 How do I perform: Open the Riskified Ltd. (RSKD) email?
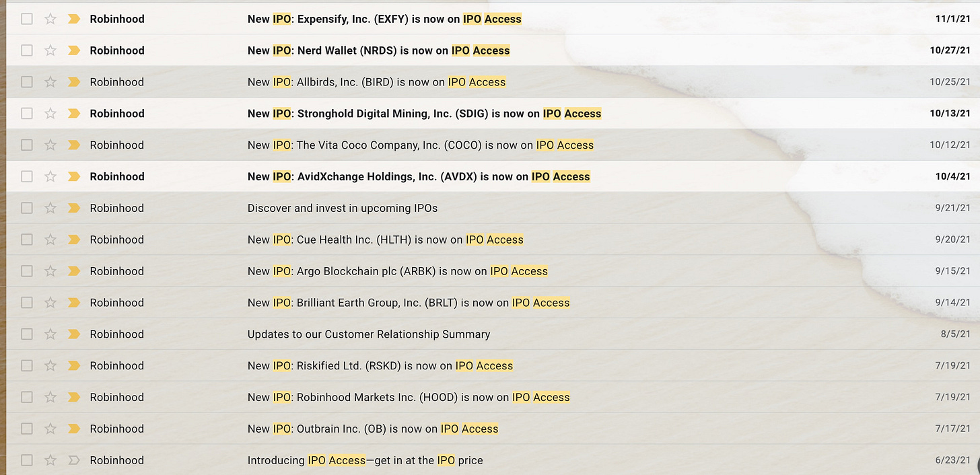[380, 365]
